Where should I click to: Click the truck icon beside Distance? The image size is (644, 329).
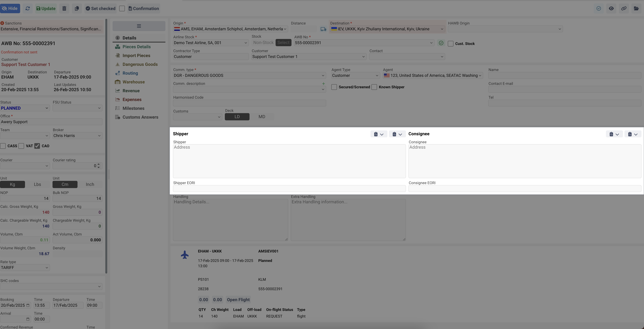323,29
